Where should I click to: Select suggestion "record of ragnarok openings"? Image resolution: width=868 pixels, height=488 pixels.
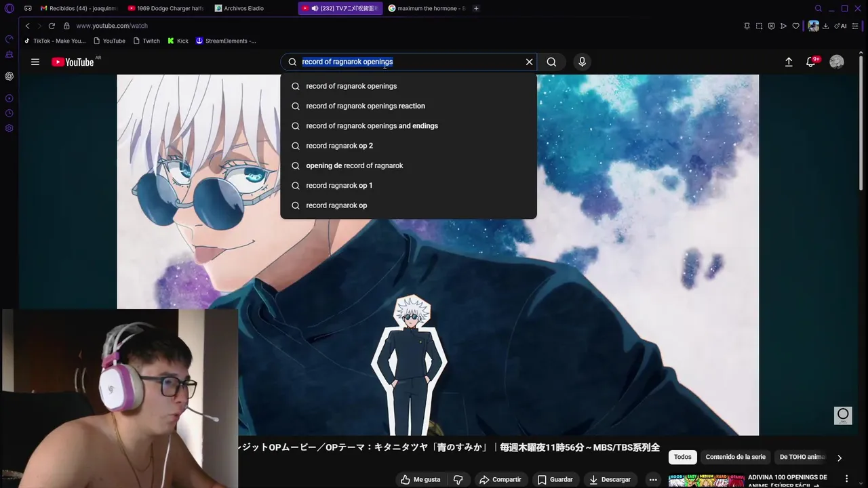coord(408,86)
